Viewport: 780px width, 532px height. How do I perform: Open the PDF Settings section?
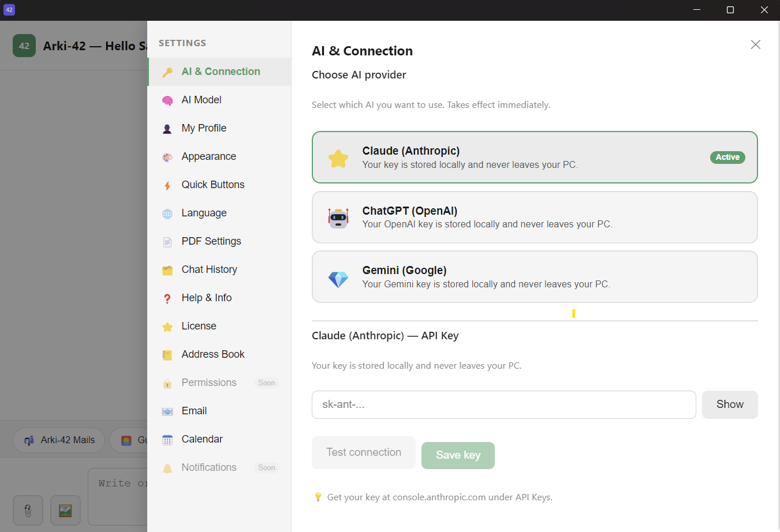[211, 241]
